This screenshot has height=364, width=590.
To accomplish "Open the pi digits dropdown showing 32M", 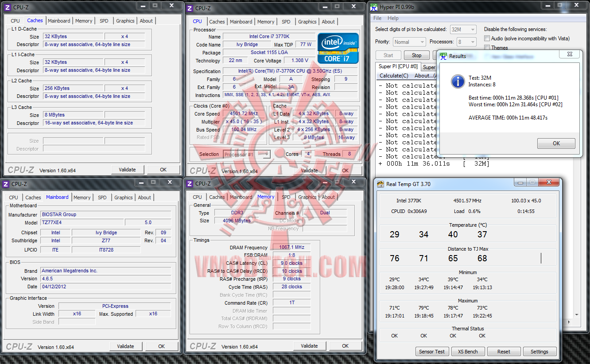I will (x=463, y=30).
